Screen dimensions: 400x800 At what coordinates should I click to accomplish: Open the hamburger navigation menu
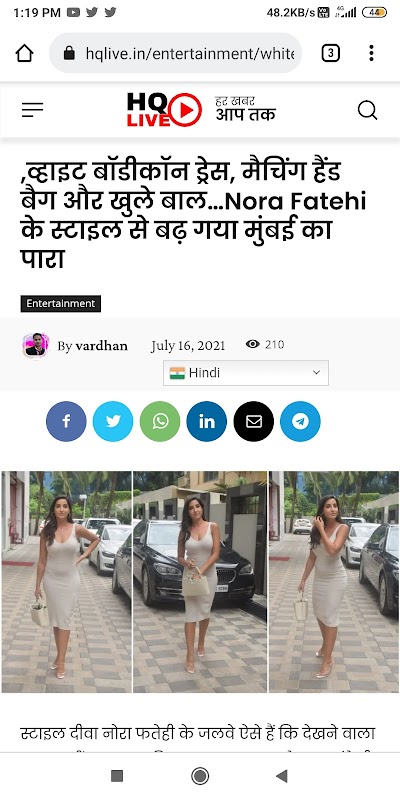click(33, 110)
